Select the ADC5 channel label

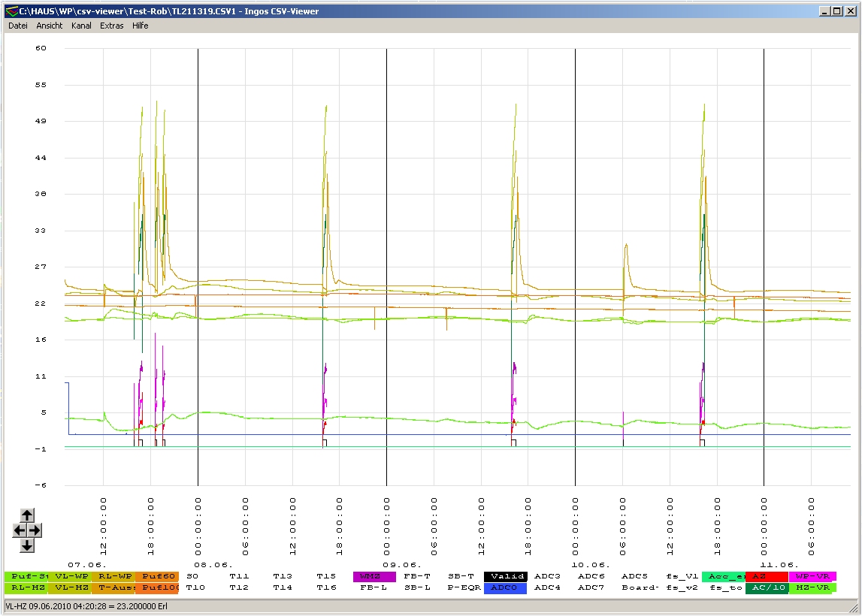[634, 576]
